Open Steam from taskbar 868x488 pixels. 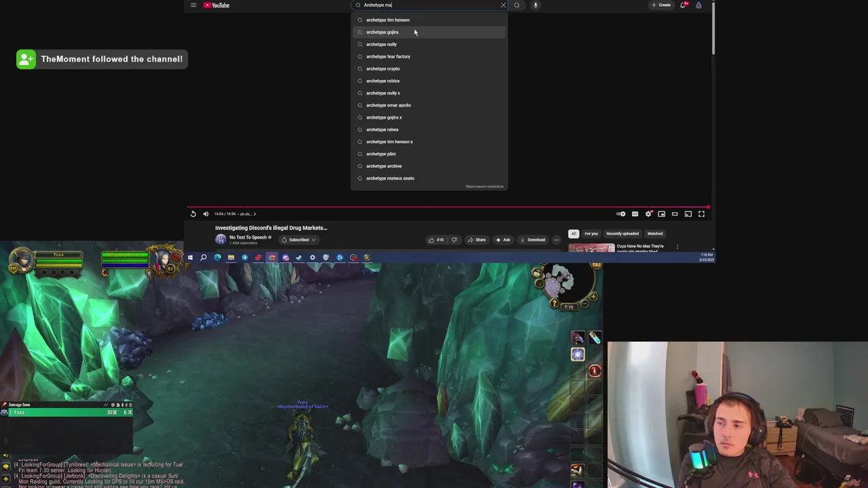(x=299, y=258)
